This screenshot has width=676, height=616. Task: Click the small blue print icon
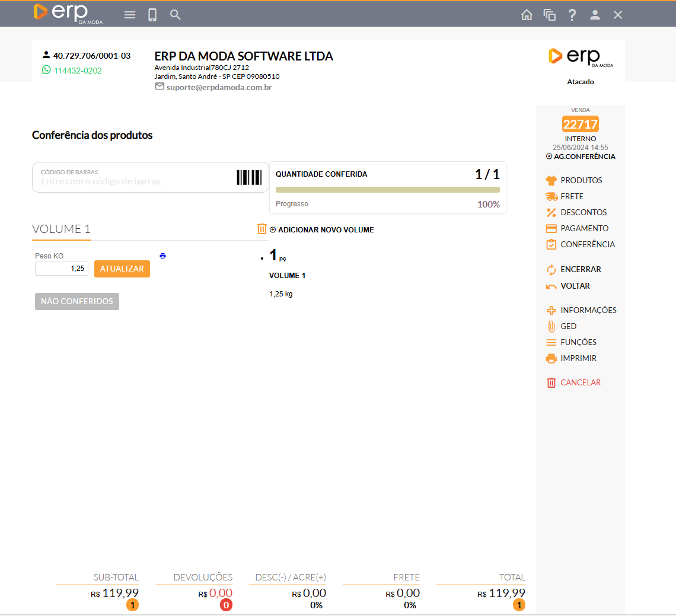(x=163, y=256)
